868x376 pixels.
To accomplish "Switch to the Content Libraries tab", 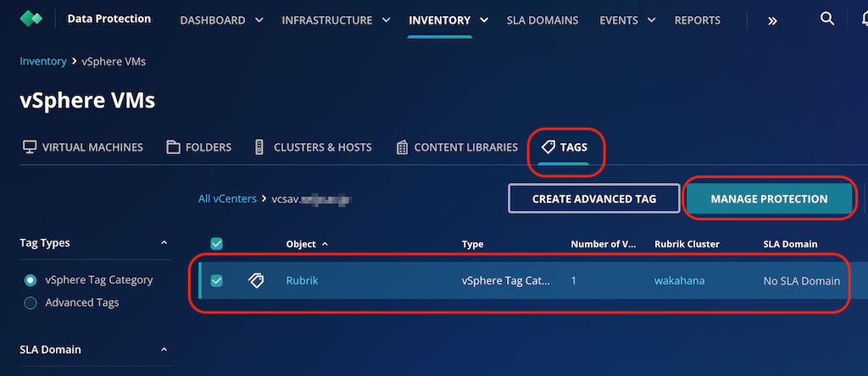I will point(457,147).
